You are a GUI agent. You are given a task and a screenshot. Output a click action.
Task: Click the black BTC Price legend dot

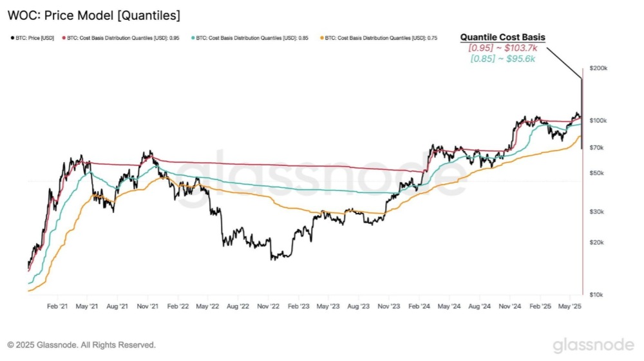[x=13, y=38]
